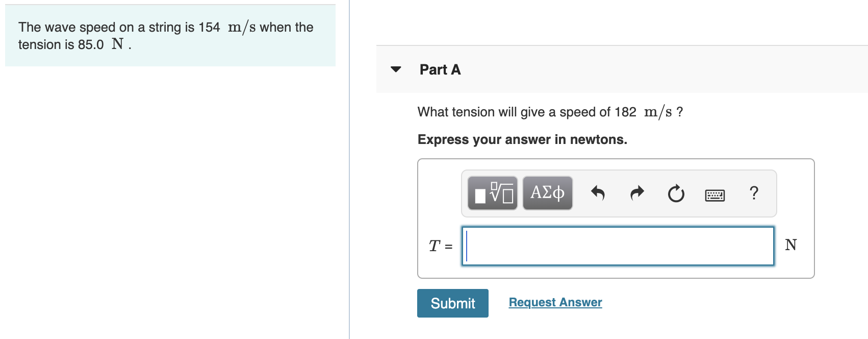Click the help question mark icon
The image size is (868, 339).
753,193
